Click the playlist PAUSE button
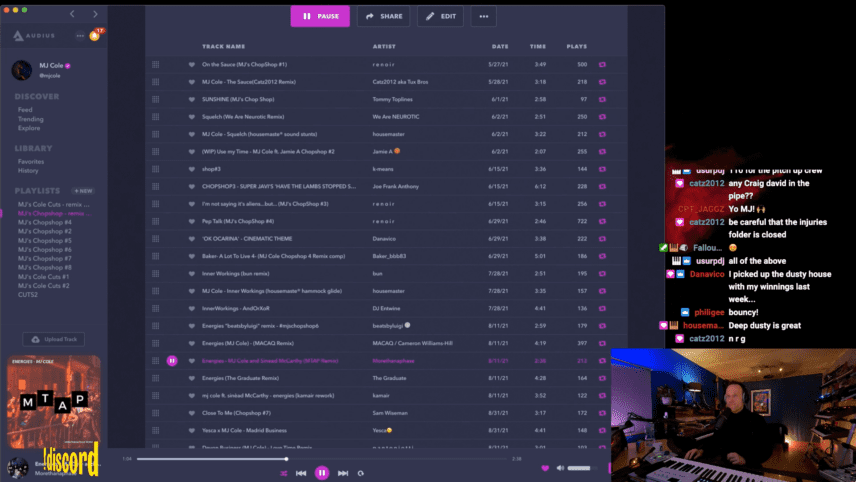 tap(320, 16)
